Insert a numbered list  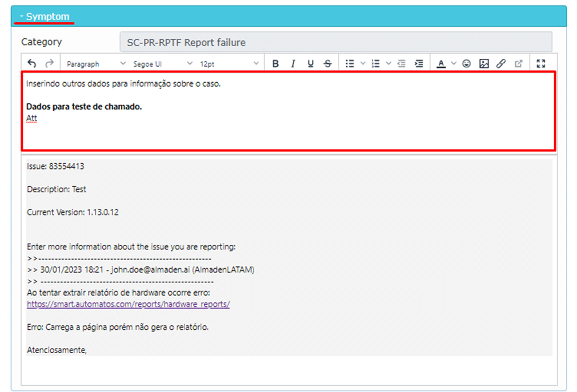375,64
